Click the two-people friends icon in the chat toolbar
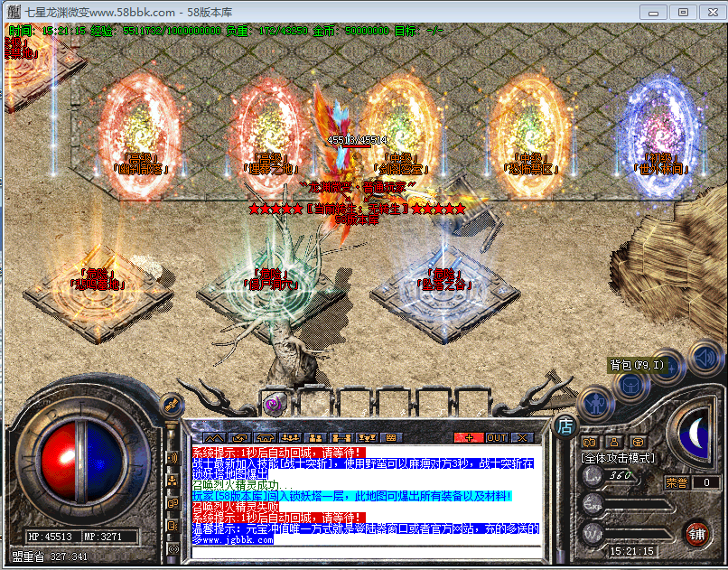Image resolution: width=728 pixels, height=570 pixels. (x=316, y=437)
